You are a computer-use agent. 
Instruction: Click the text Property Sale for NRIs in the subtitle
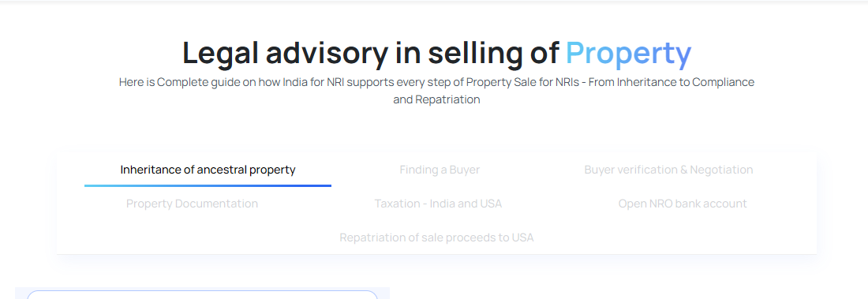(x=522, y=82)
